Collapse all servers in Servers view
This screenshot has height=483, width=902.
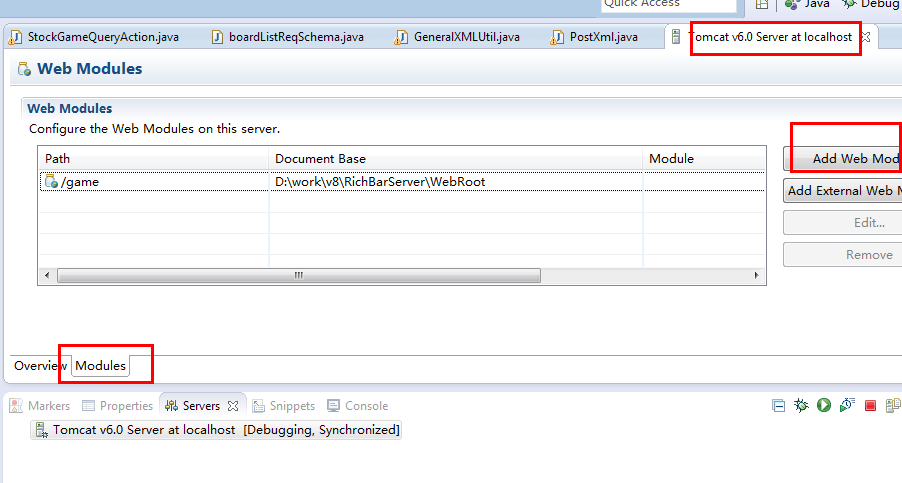pyautogui.click(x=778, y=406)
